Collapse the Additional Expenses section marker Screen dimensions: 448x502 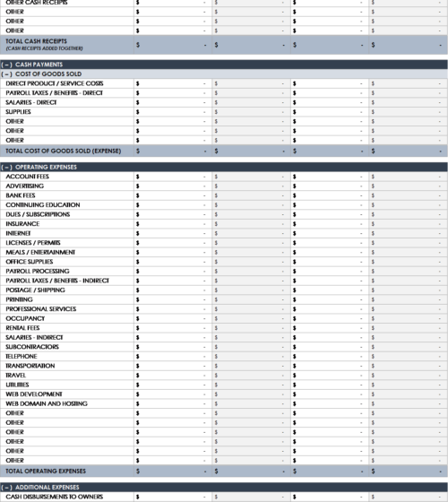pos(7,488)
